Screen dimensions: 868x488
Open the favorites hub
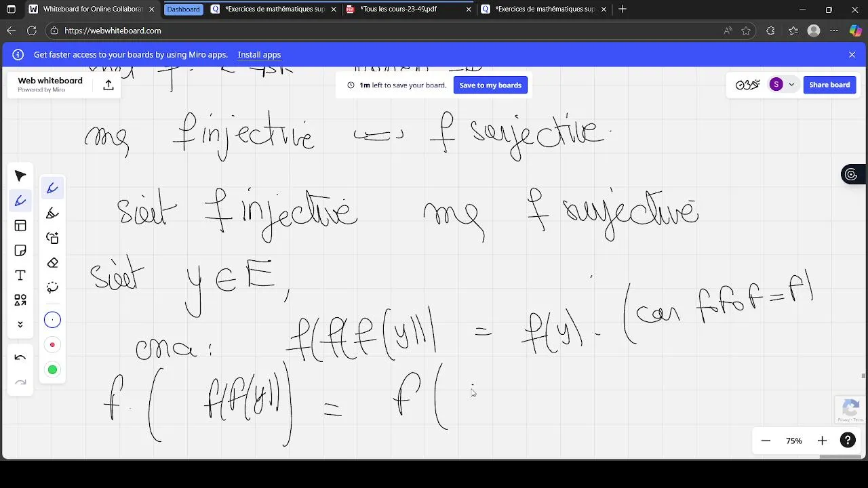(x=793, y=30)
